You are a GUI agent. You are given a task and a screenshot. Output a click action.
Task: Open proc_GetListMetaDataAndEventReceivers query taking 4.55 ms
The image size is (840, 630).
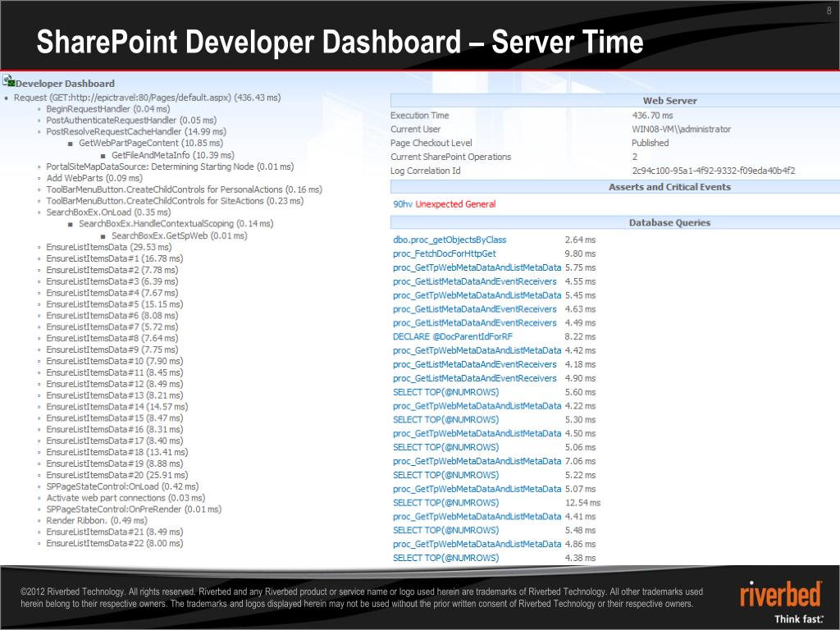[x=475, y=281]
